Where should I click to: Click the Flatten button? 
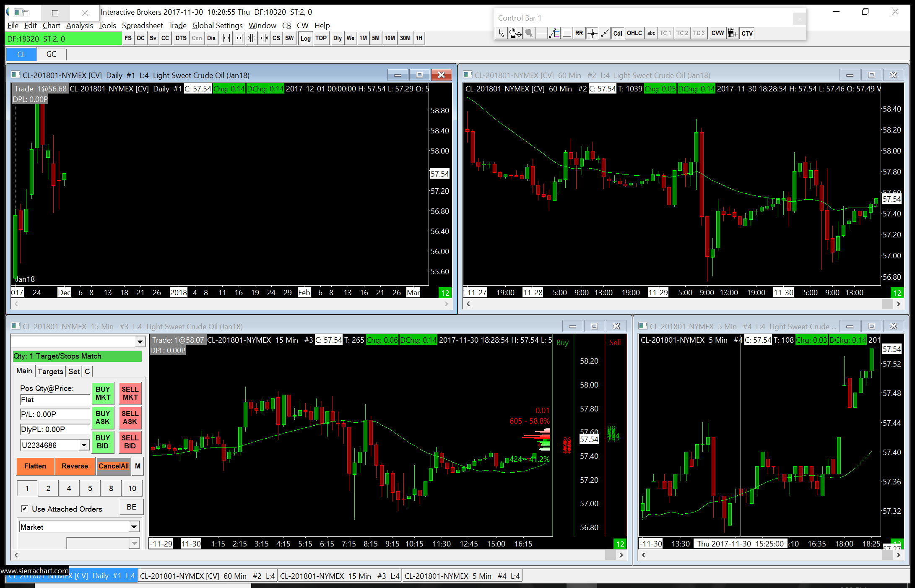[35, 466]
